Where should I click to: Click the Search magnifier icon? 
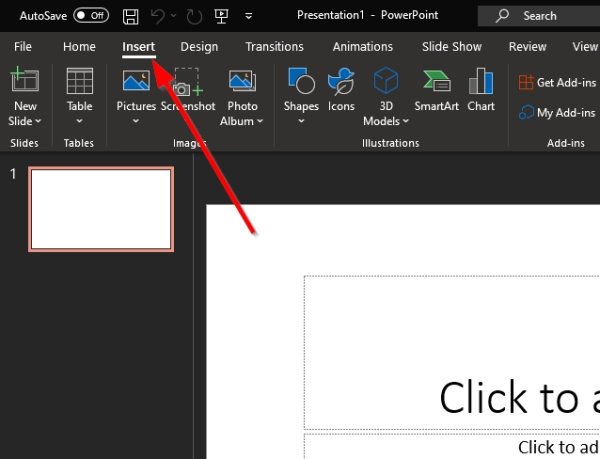tap(502, 16)
